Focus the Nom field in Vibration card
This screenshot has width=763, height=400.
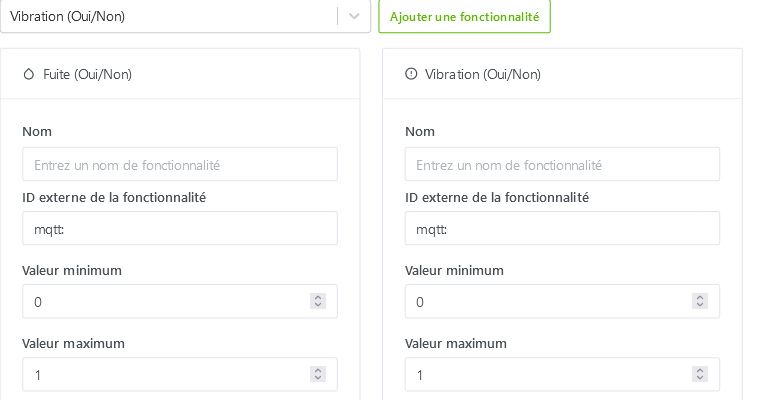click(x=562, y=164)
